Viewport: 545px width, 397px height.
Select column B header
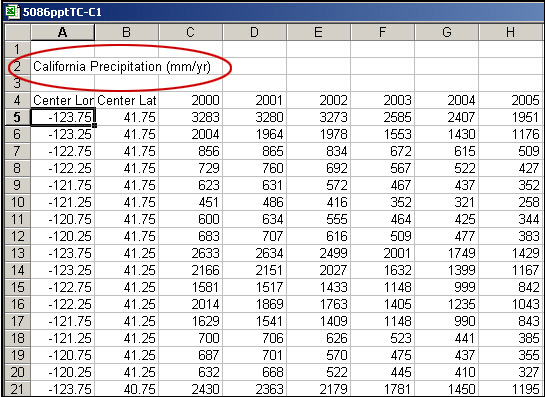[x=127, y=32]
